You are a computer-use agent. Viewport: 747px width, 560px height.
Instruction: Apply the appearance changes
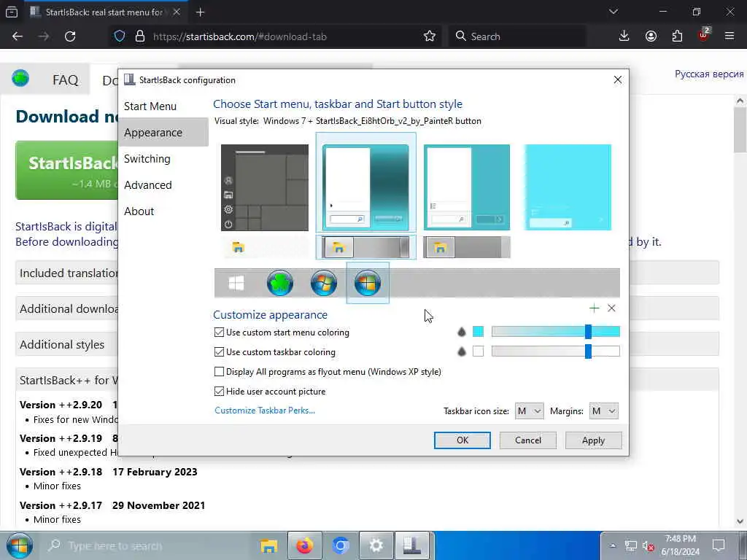(593, 440)
